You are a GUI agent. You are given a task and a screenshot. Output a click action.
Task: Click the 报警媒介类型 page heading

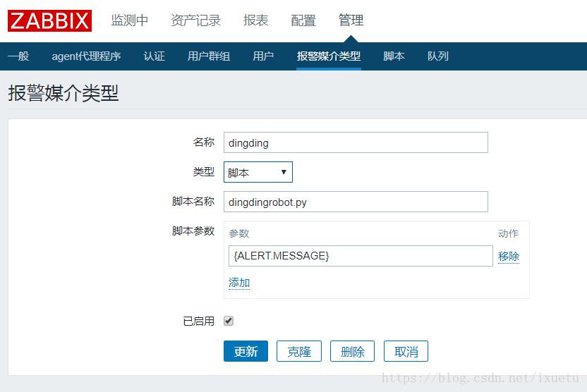coord(63,93)
